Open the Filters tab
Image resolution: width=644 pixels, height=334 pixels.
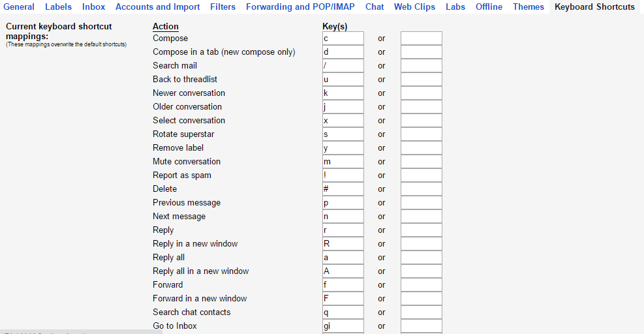pos(223,7)
